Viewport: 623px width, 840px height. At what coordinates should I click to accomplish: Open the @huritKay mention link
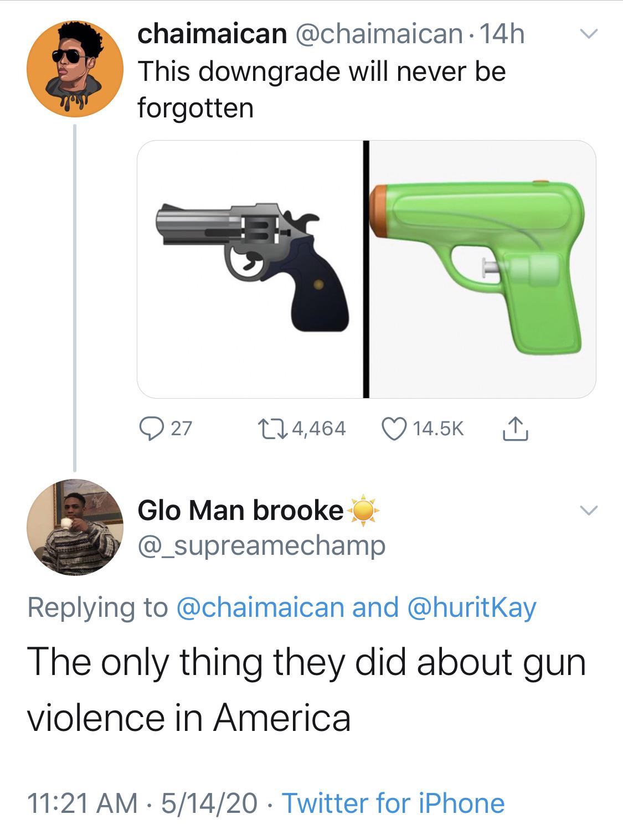(x=472, y=607)
